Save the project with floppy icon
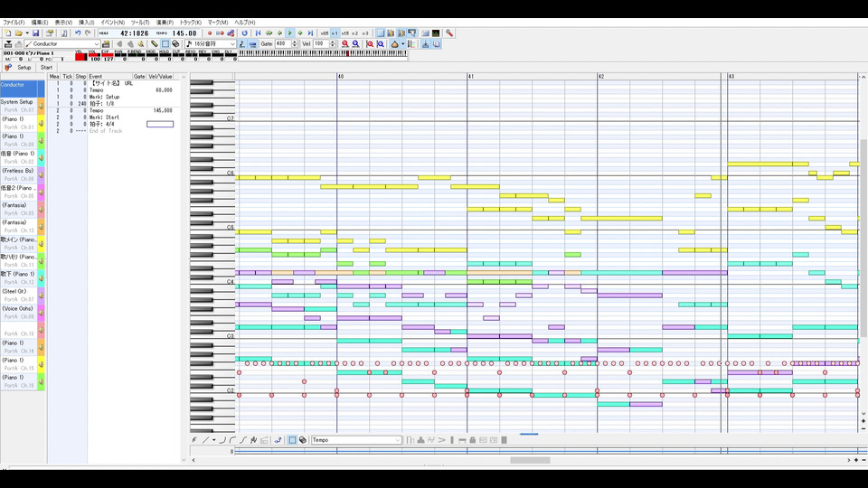868x488 pixels. tap(36, 33)
